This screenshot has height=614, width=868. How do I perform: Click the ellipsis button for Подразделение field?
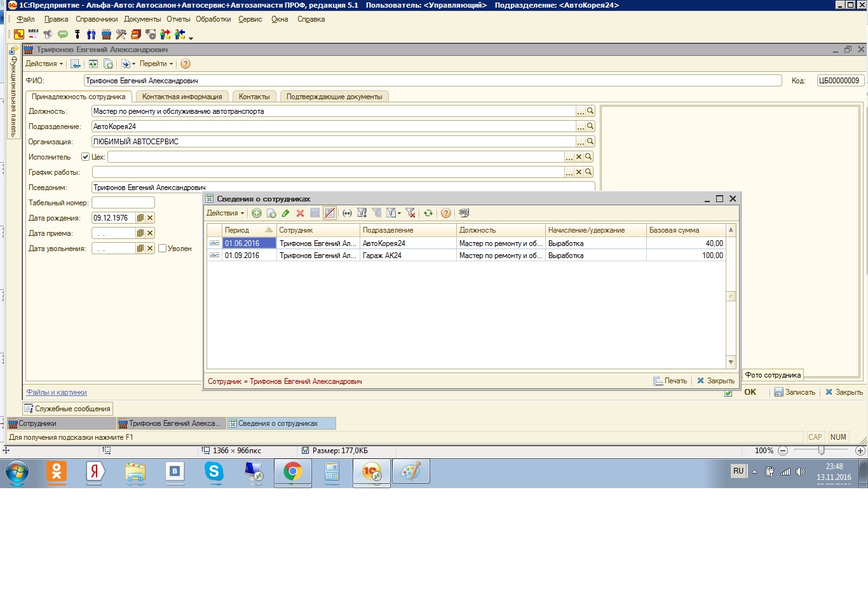581,126
